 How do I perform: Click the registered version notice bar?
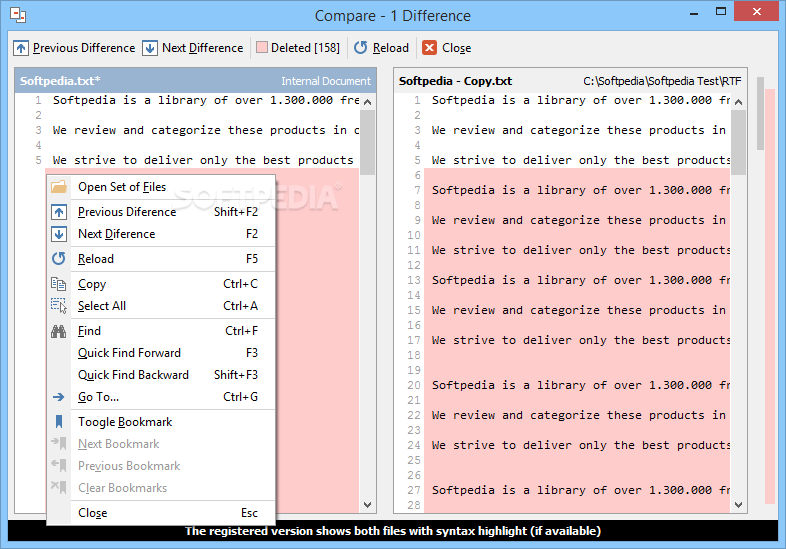coord(393,531)
